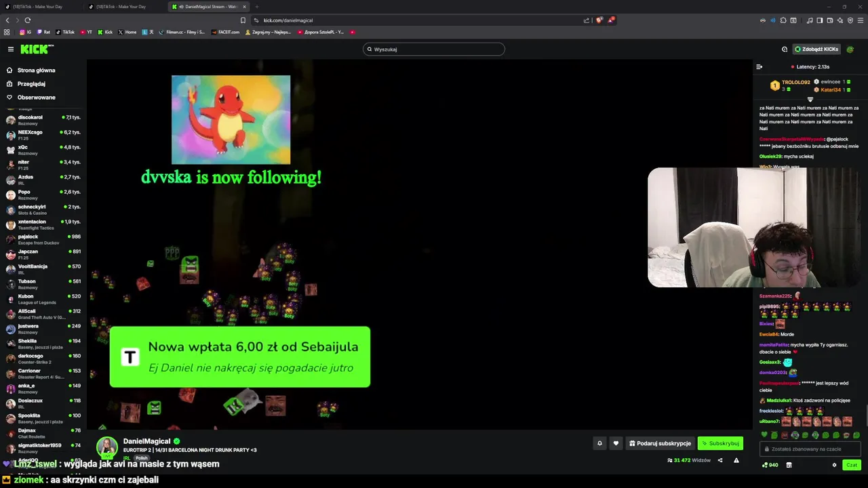Open FACEIT.com bookmark
The image size is (868, 488).
pyautogui.click(x=226, y=32)
